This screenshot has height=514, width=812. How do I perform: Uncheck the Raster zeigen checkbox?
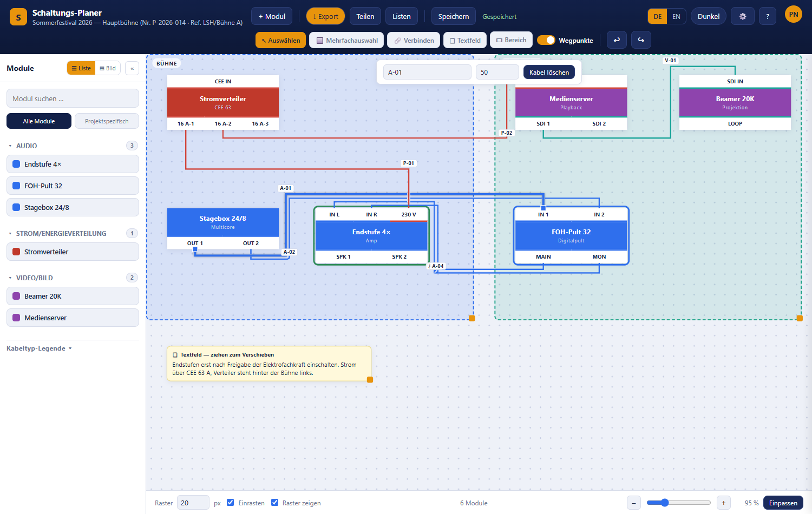coord(275,503)
